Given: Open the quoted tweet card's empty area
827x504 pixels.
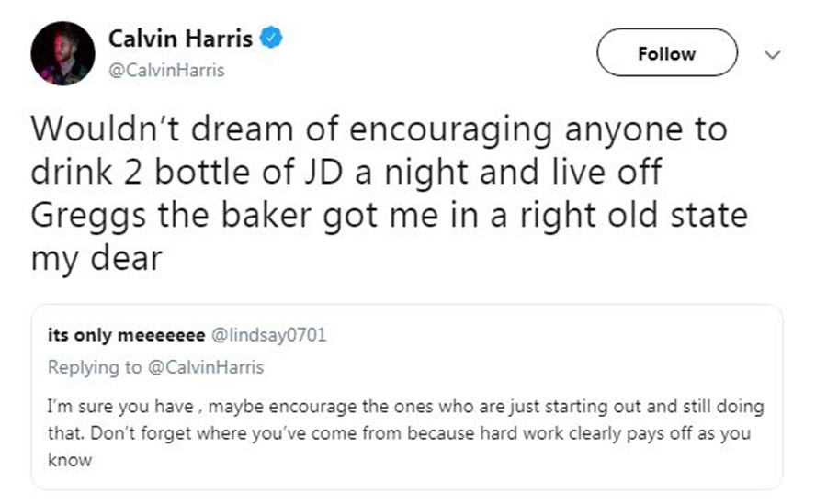Looking at the screenshot, I should [x=551, y=349].
